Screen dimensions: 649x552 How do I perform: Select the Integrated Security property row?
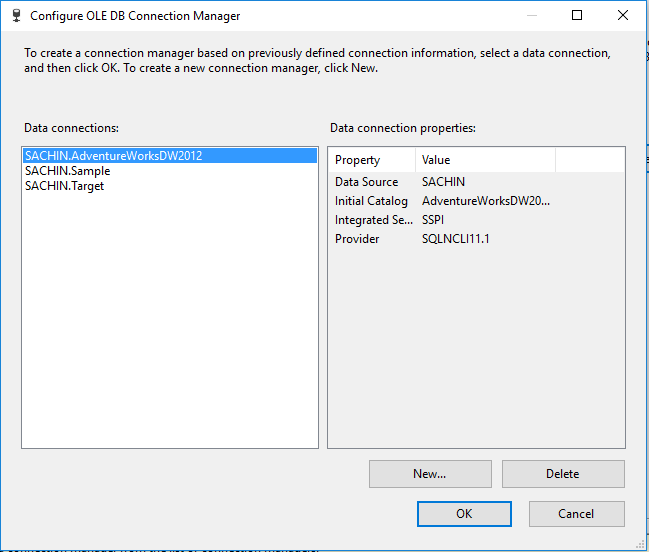(x=373, y=220)
